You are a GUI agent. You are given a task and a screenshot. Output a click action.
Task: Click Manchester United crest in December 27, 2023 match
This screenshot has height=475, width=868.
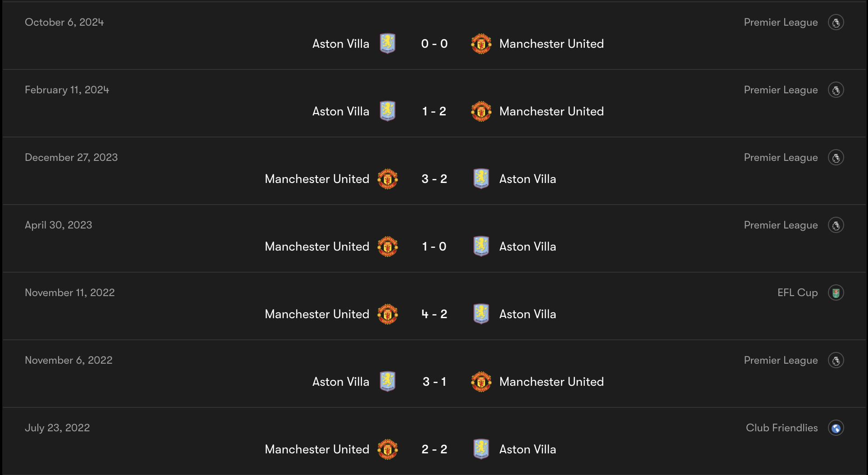[387, 179]
